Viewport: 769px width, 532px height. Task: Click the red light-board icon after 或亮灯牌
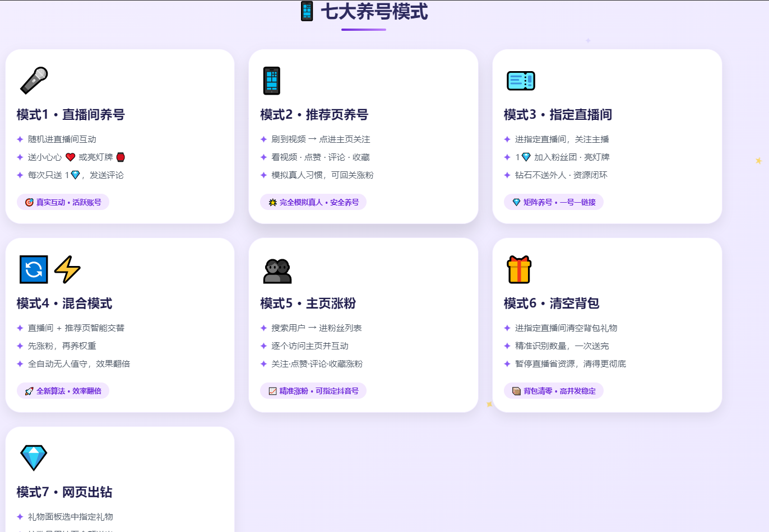[x=121, y=157]
